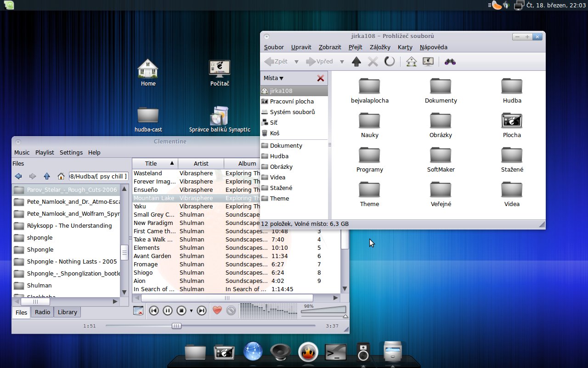Open the Mint menu button in top panel
Image resolution: width=588 pixels, height=368 pixels.
tap(8, 5)
